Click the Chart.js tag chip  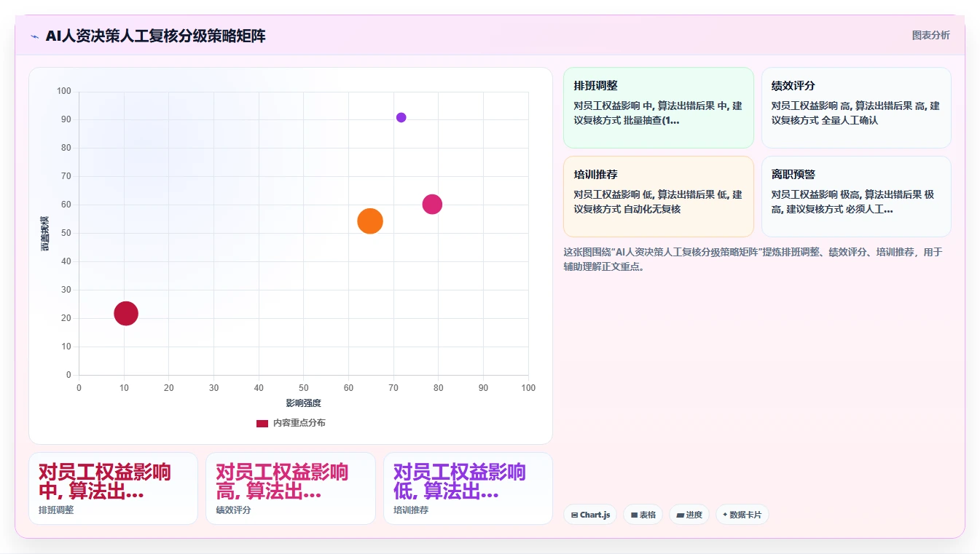[x=590, y=515]
